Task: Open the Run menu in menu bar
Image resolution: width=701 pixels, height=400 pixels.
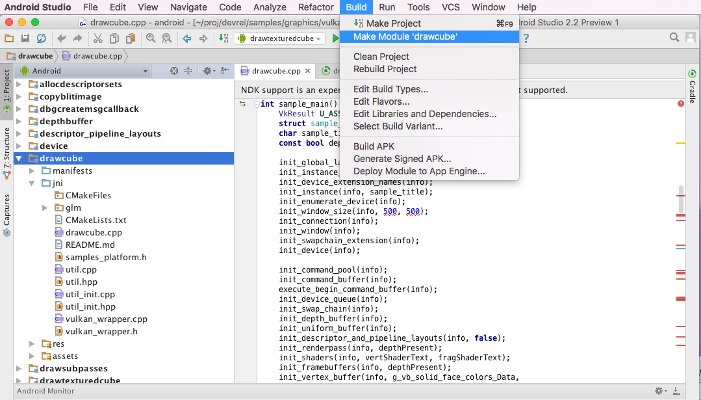Action: (387, 7)
